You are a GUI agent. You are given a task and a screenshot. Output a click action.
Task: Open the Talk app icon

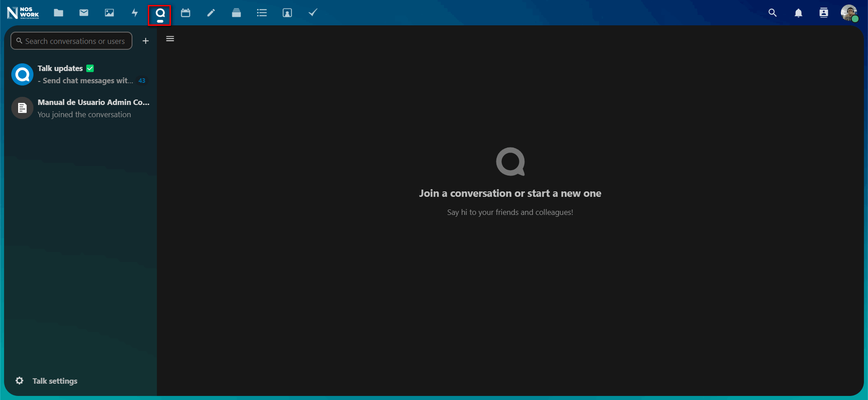point(160,13)
